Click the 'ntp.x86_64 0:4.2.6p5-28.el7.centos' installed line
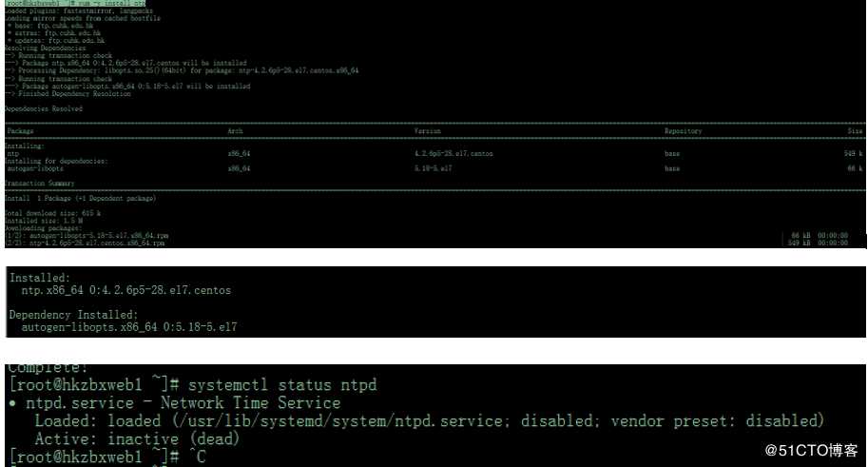868x467 pixels. click(x=126, y=290)
